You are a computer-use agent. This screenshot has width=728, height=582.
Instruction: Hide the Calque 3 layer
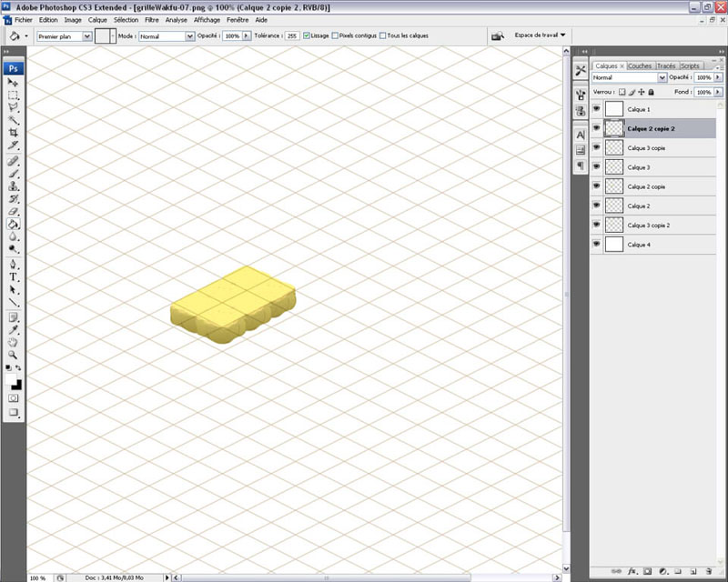pyautogui.click(x=597, y=167)
